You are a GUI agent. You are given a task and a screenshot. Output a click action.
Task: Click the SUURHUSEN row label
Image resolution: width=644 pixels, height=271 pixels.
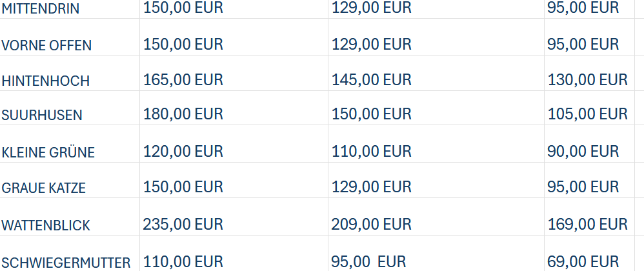pyautogui.click(x=42, y=115)
